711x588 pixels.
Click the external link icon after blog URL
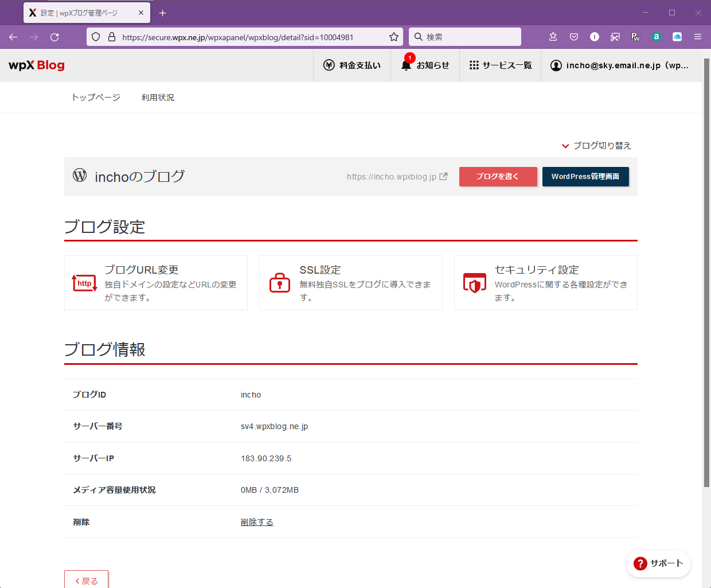443,177
